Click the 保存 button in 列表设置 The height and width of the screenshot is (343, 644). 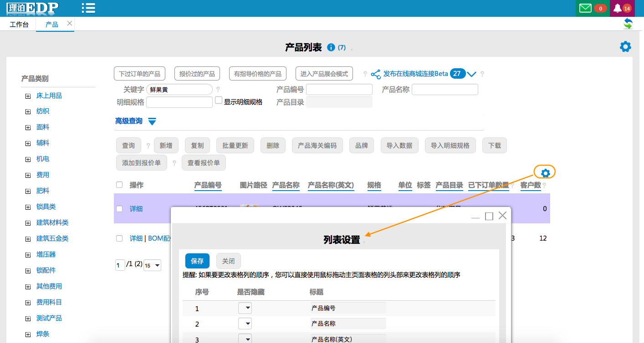(x=197, y=261)
